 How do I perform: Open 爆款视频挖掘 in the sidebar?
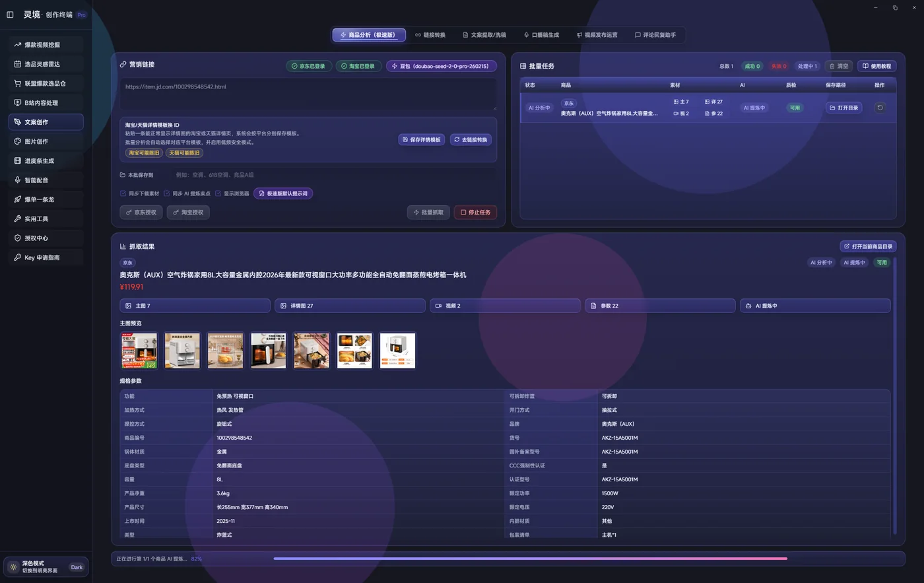coord(46,45)
